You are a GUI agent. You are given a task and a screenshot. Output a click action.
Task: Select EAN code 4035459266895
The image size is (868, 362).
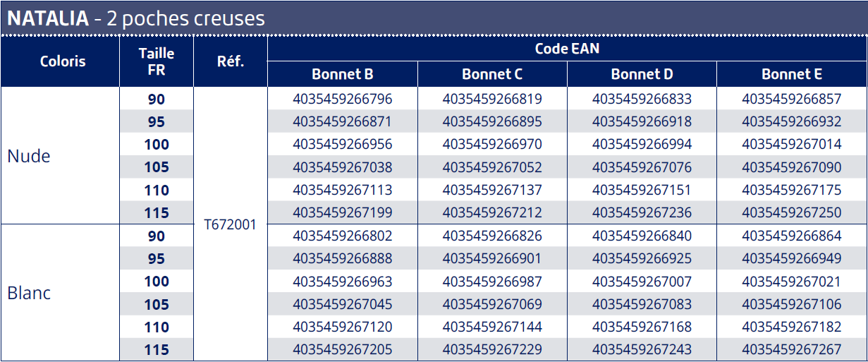tap(492, 122)
